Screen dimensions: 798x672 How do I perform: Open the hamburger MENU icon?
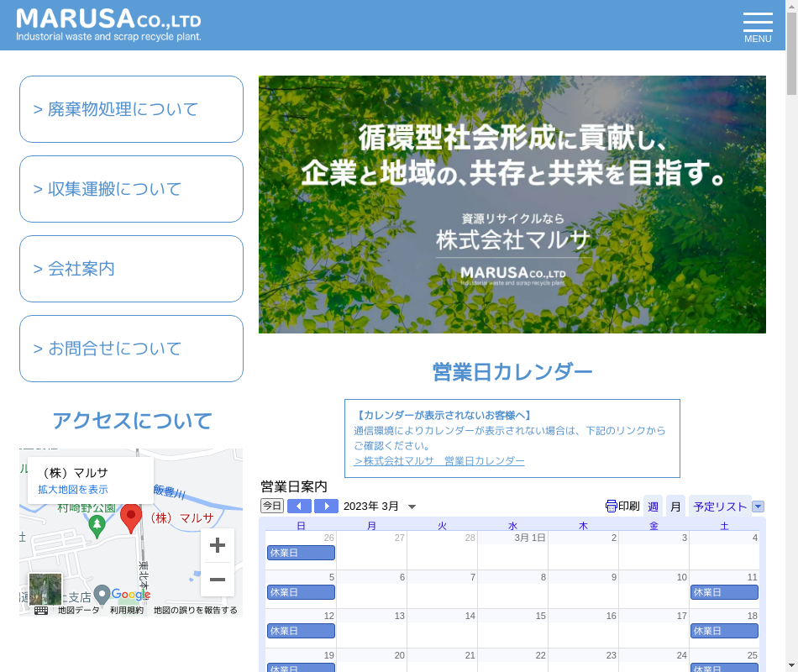click(758, 28)
